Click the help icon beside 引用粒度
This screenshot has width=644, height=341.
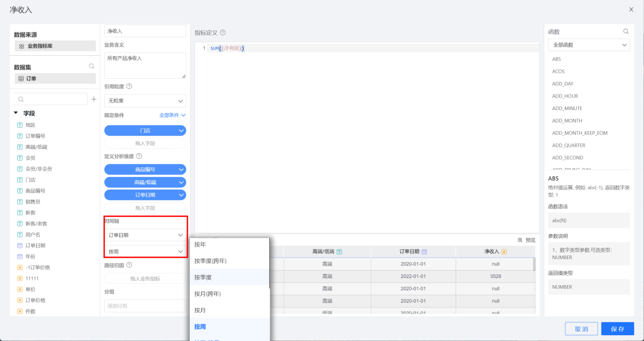pos(129,86)
